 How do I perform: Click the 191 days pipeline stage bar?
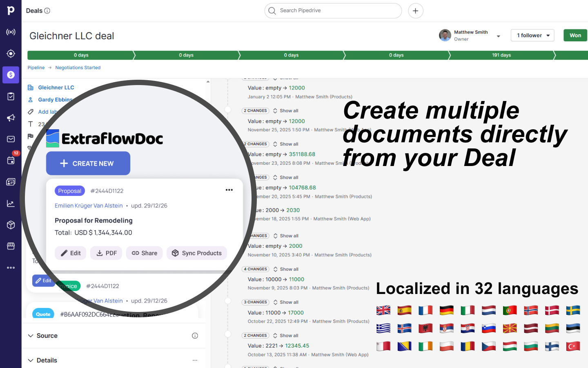click(501, 55)
